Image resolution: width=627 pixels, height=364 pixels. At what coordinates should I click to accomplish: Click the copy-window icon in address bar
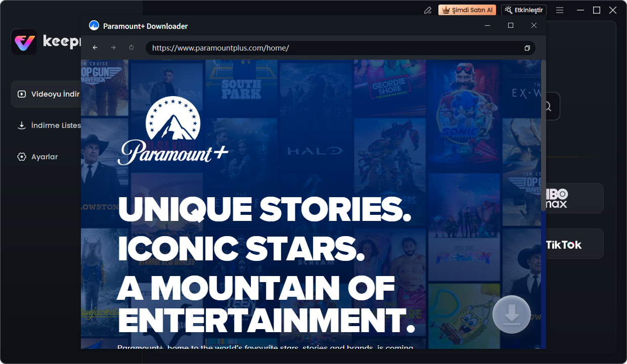pos(527,48)
